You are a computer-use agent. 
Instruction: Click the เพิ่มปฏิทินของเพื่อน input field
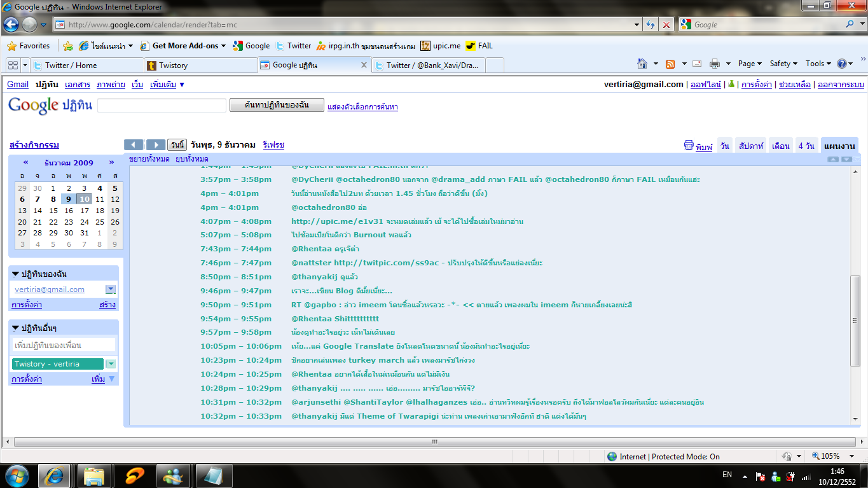pos(64,345)
